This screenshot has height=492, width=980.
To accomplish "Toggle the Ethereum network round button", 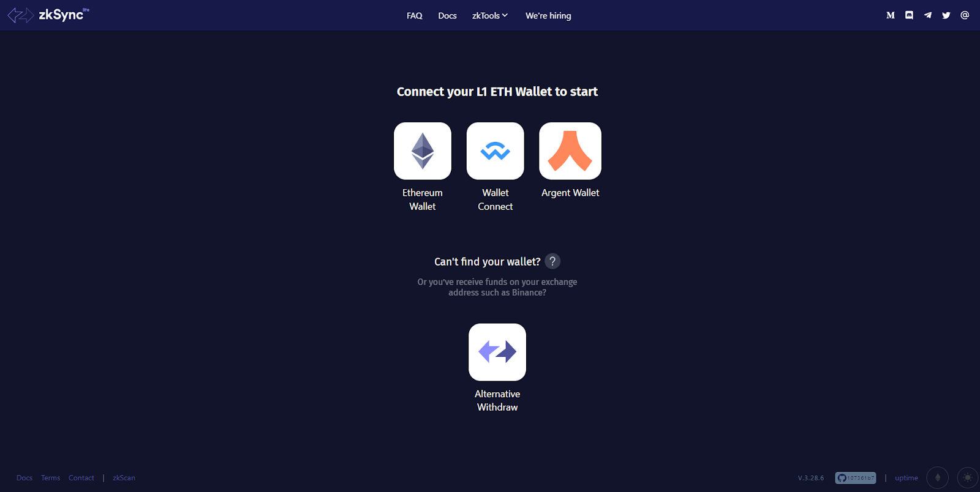I will (x=937, y=478).
